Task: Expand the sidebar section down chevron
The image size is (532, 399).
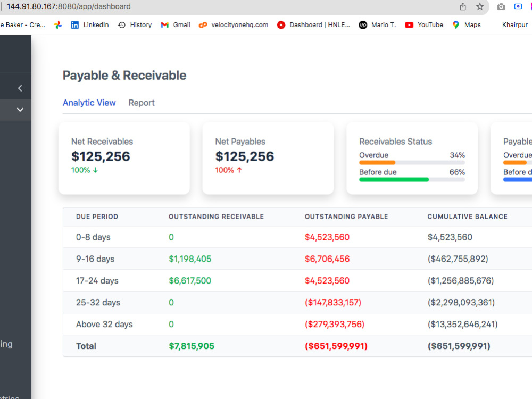Action: (x=20, y=110)
